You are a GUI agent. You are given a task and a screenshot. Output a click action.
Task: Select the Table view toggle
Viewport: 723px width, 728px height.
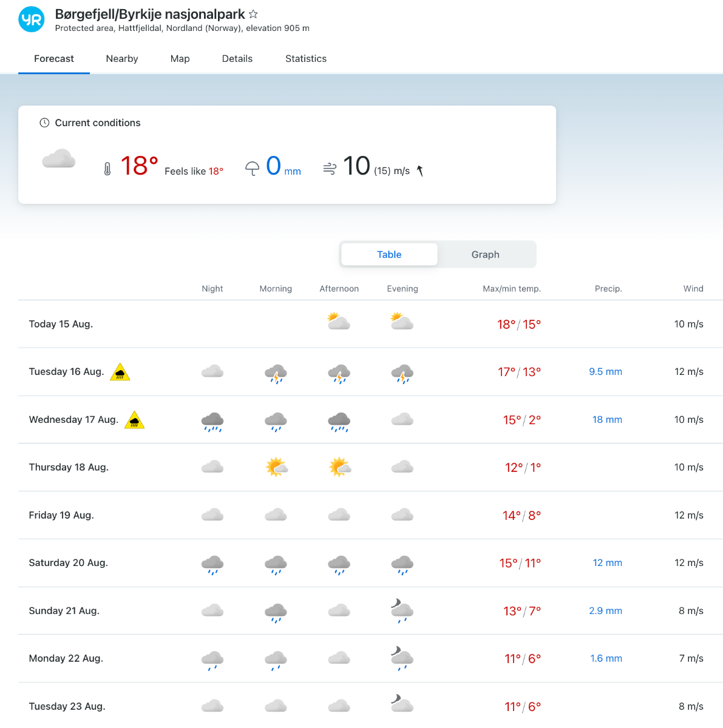click(389, 255)
